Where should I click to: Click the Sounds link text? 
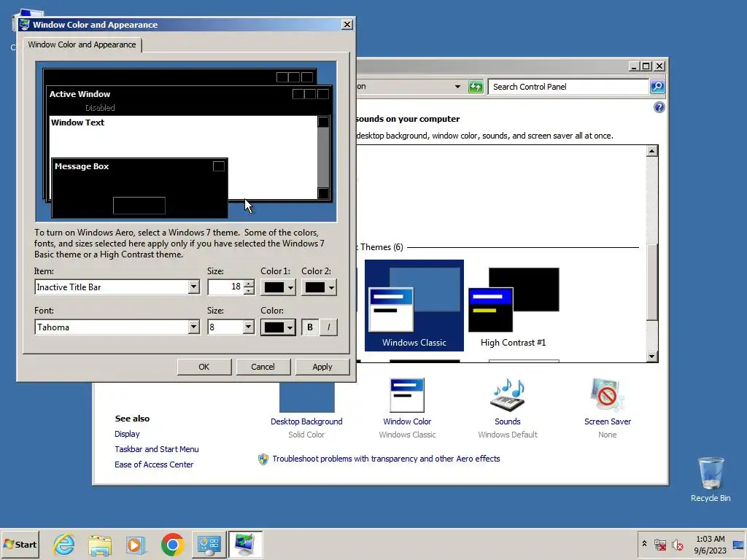508,421
